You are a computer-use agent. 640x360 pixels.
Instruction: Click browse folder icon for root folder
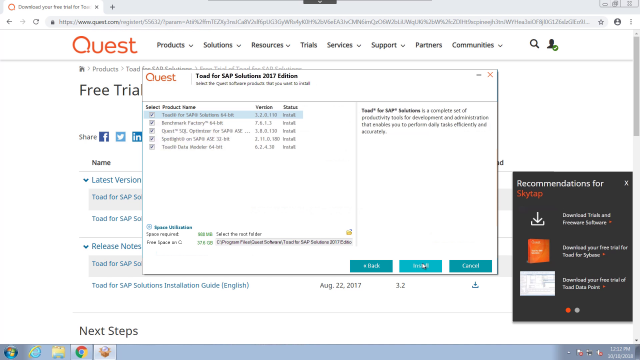click(x=349, y=232)
